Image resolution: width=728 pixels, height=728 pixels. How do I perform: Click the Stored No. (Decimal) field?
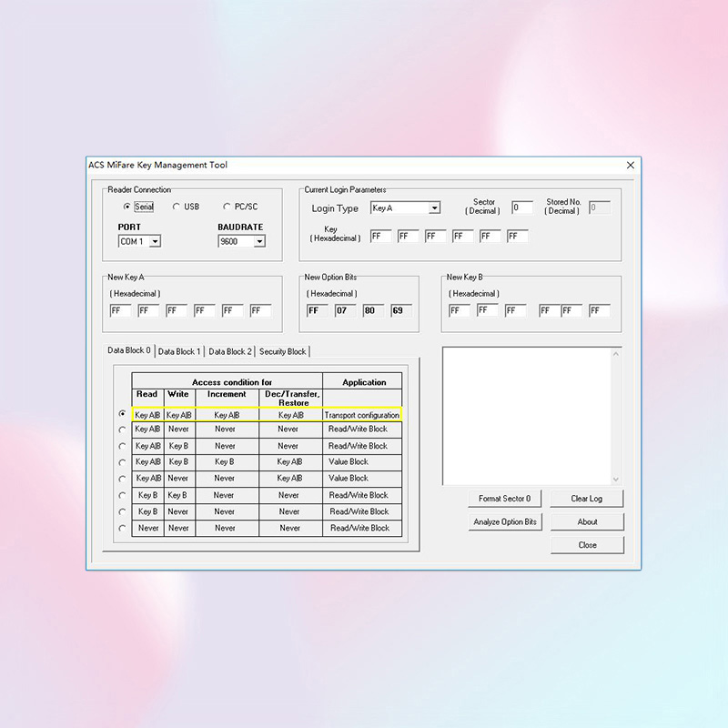[x=600, y=207]
